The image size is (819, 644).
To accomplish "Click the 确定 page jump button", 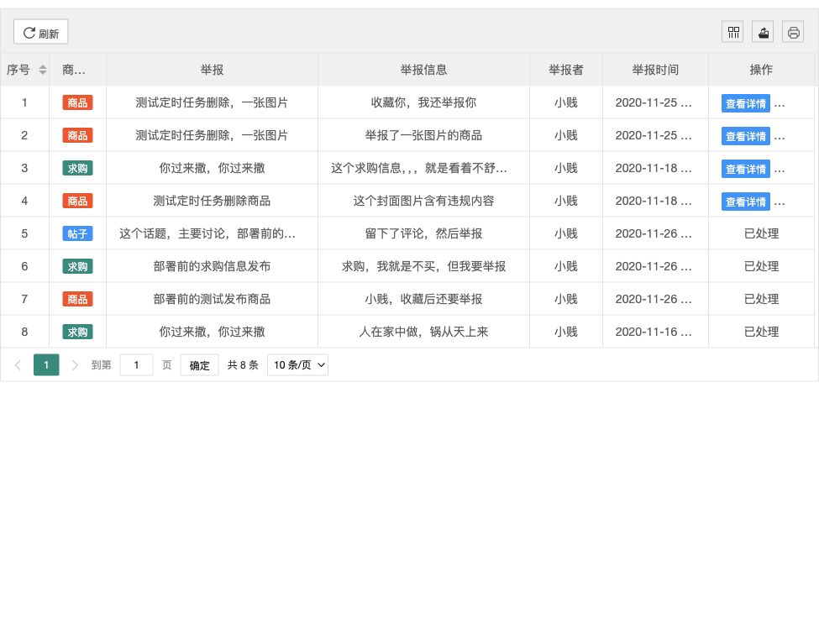I will point(200,365).
